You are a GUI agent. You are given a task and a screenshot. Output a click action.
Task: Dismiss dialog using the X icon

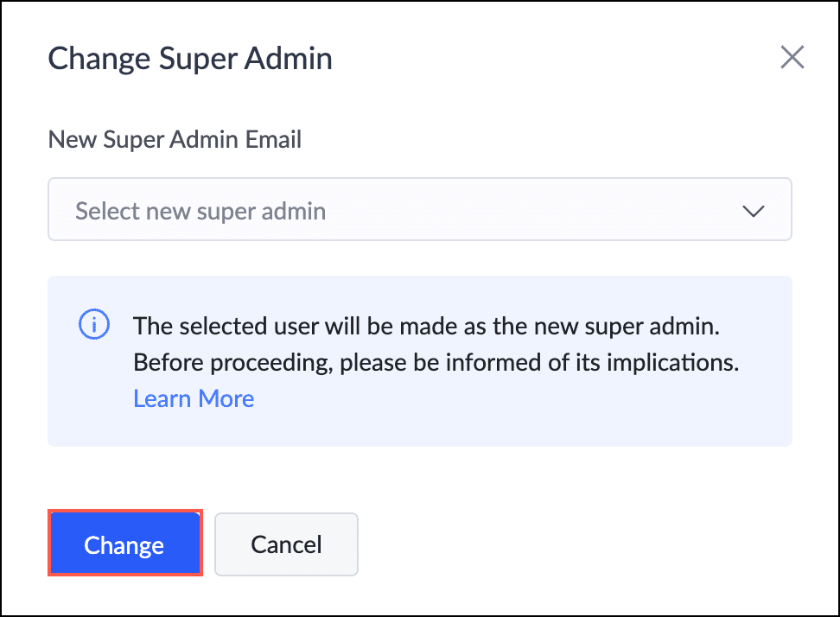click(792, 58)
